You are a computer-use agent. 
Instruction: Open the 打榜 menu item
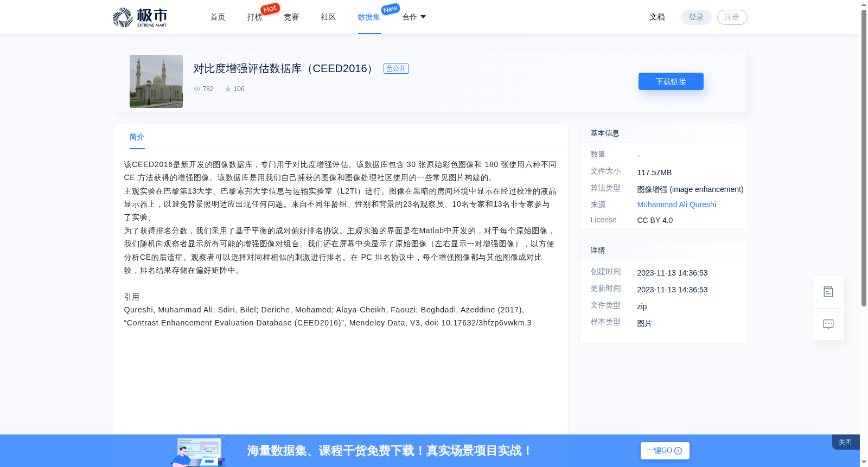click(x=255, y=17)
